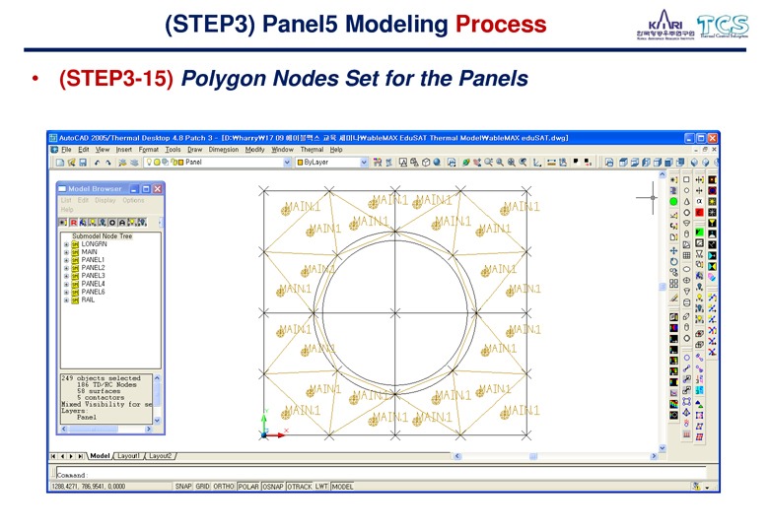Expand the PANEL4 submodel node

(66, 284)
